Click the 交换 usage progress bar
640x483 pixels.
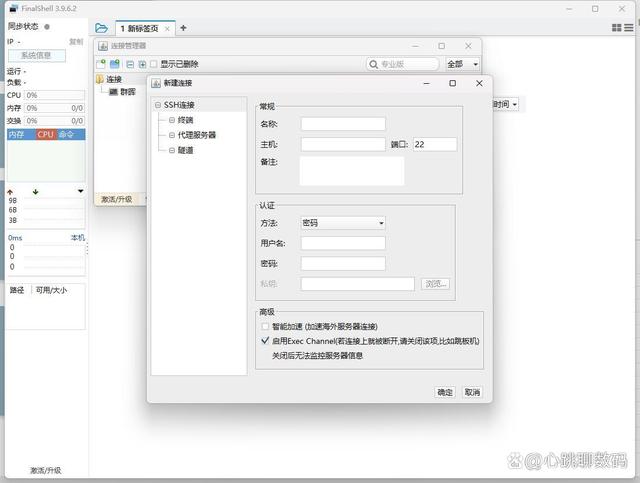click(54, 121)
